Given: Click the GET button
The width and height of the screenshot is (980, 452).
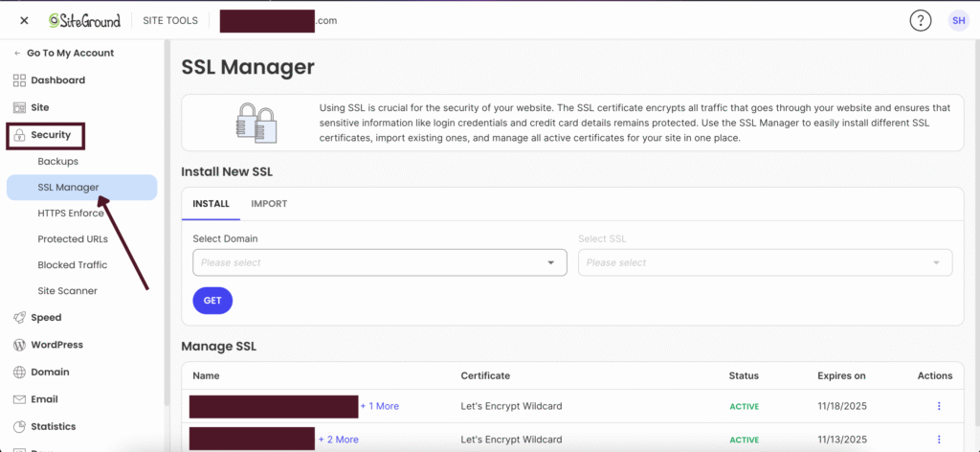Looking at the screenshot, I should tap(212, 301).
